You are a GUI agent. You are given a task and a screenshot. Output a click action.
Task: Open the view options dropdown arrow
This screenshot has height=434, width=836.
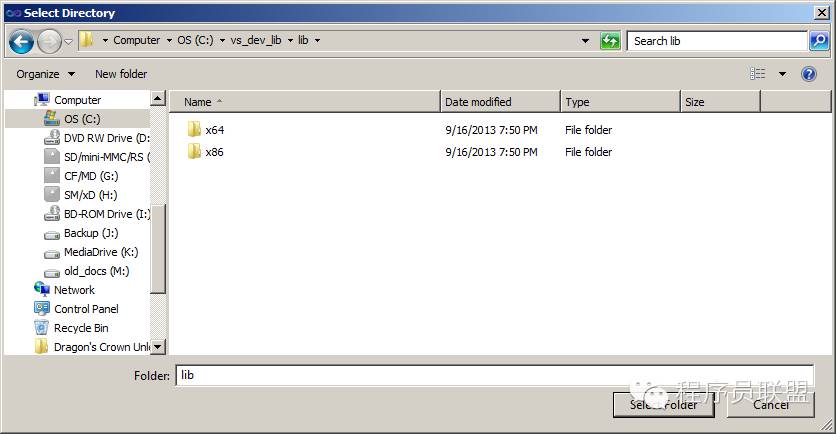[x=782, y=74]
